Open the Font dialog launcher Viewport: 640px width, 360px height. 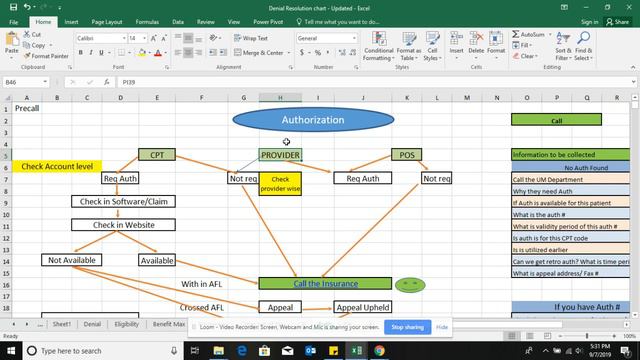click(x=167, y=67)
